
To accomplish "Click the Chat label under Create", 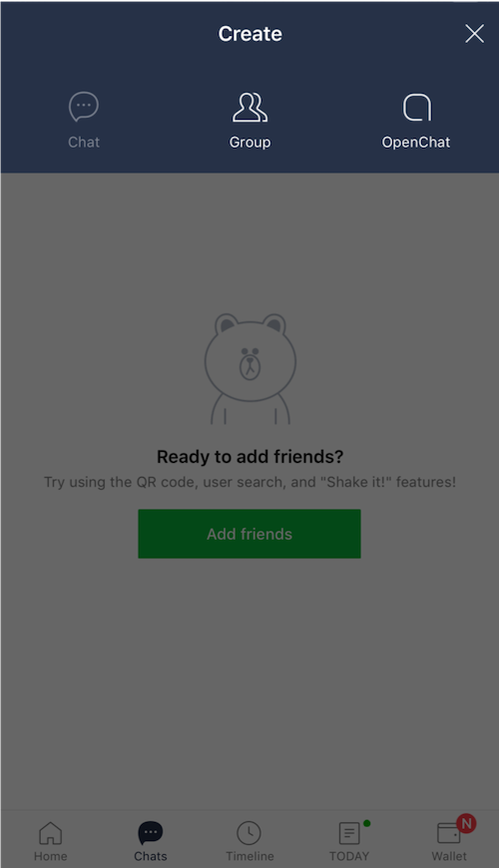I will [x=84, y=143].
